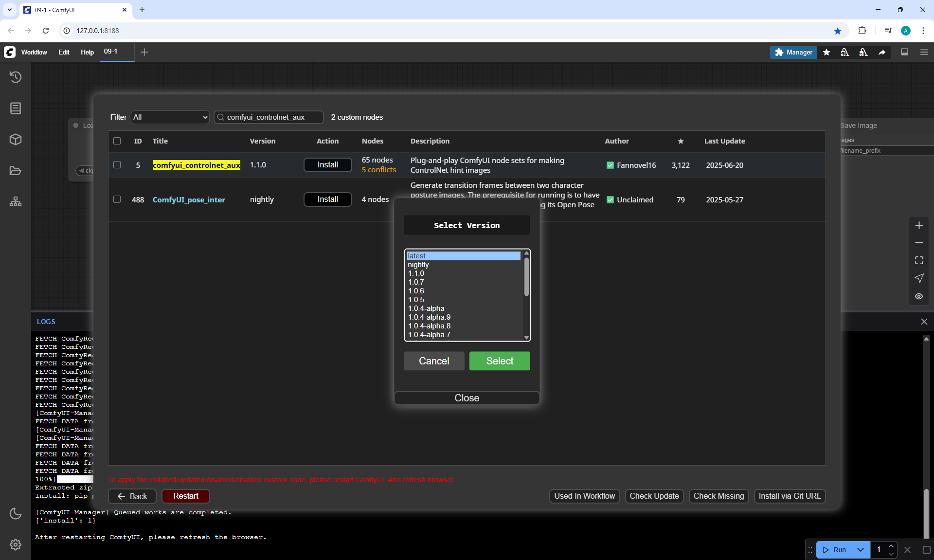The height and width of the screenshot is (560, 934).
Task: Open the model library folder icon
Action: pos(16,171)
